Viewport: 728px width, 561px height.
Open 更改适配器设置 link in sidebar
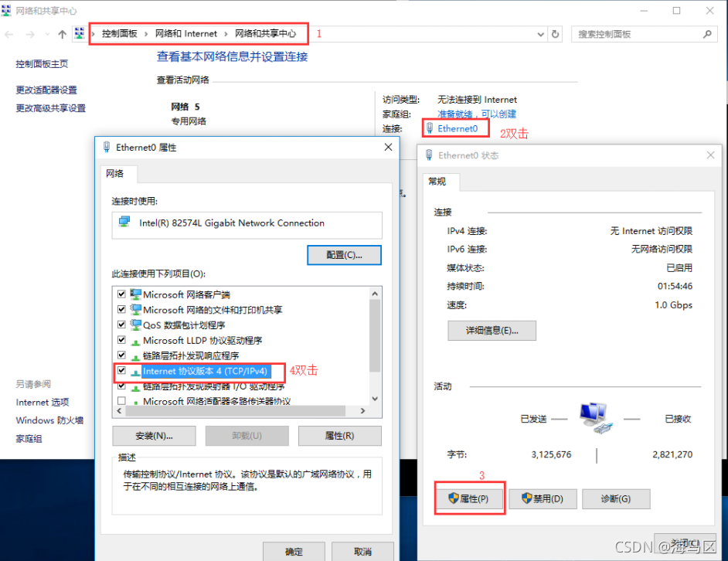click(x=46, y=90)
